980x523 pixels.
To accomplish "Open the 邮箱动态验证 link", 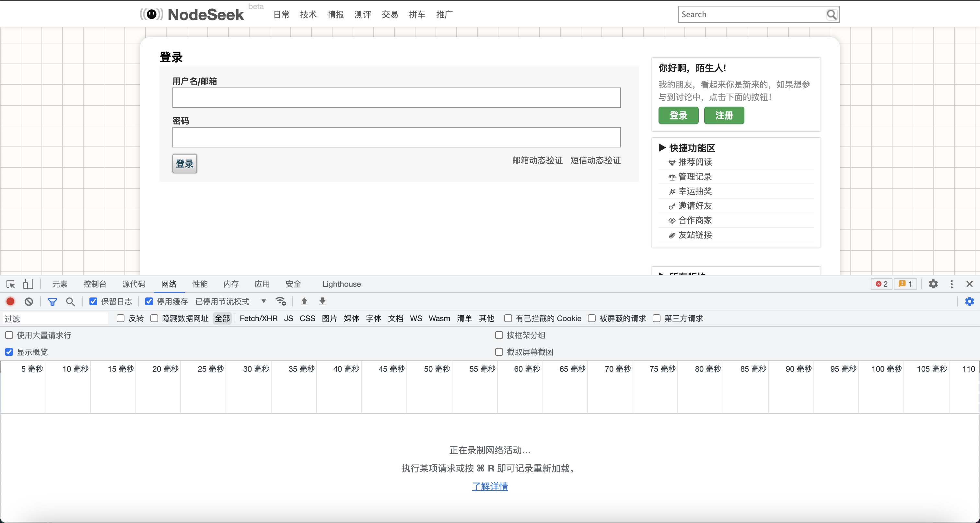I will (537, 160).
